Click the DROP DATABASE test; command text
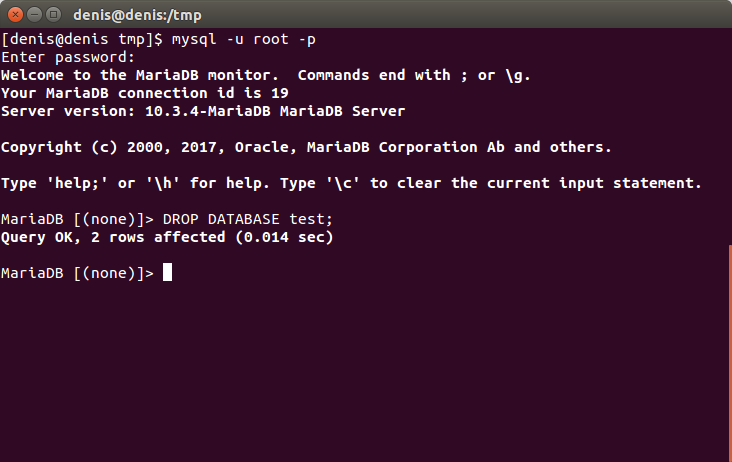 tap(247, 219)
